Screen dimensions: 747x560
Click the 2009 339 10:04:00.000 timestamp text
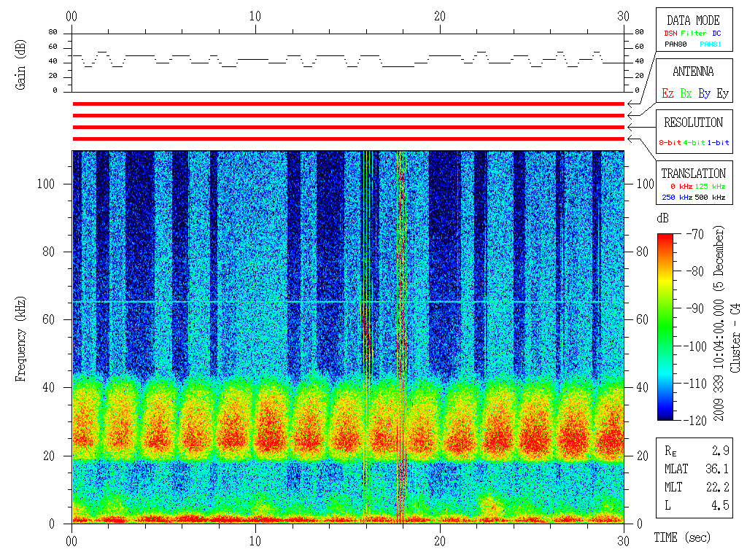[x=719, y=360]
